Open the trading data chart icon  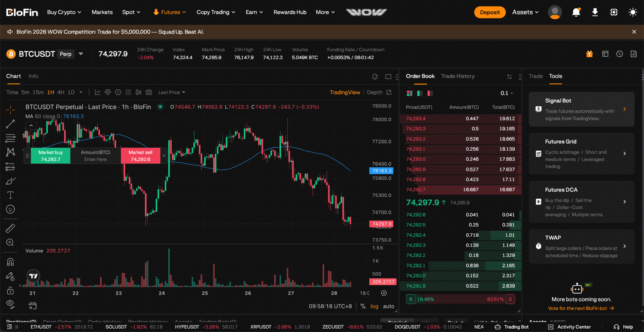(x=634, y=54)
